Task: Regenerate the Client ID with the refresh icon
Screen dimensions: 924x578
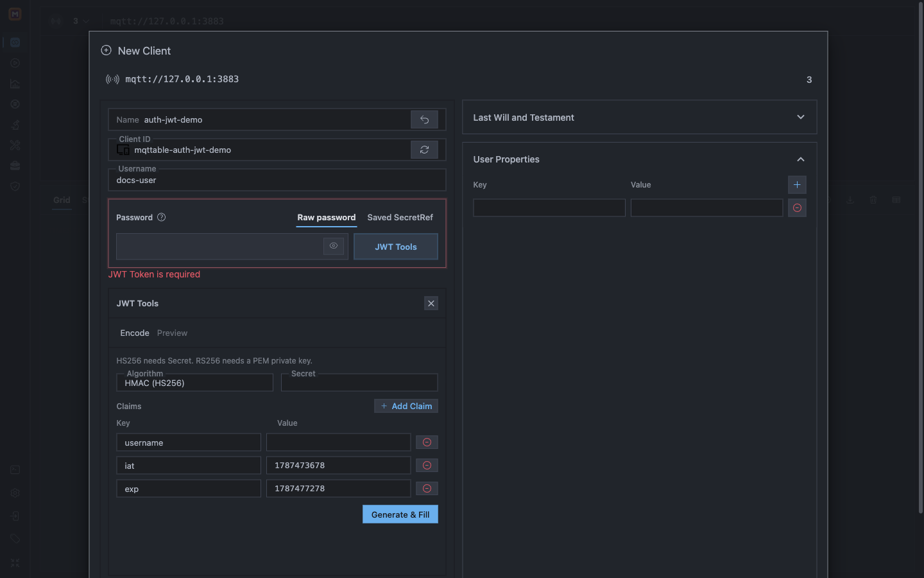Action: [x=424, y=150]
